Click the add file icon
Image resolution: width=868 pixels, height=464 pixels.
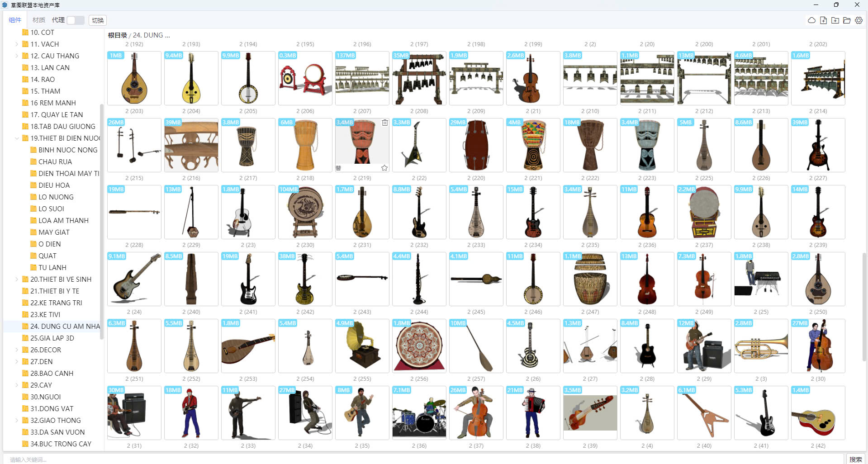(x=823, y=20)
